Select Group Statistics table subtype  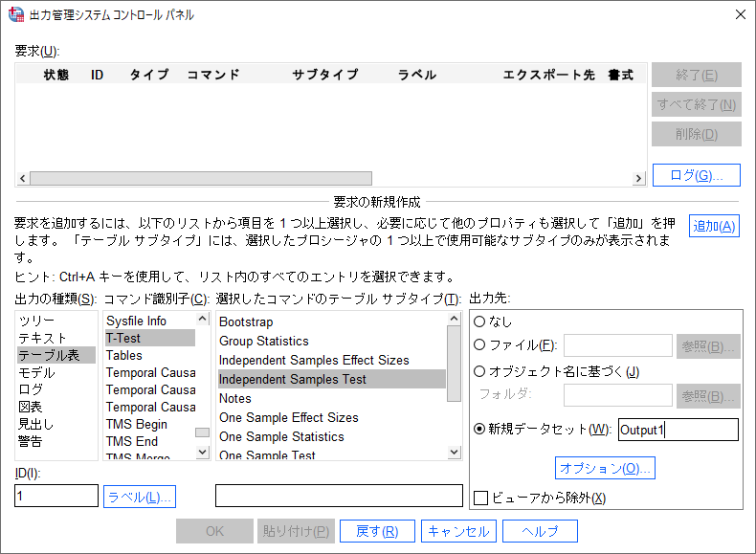click(332, 341)
